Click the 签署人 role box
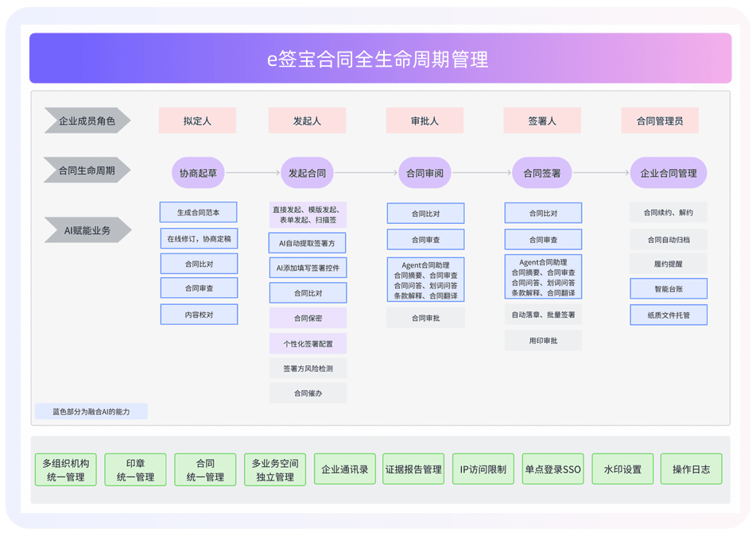Viewport: 756px width, 533px height. tap(542, 121)
